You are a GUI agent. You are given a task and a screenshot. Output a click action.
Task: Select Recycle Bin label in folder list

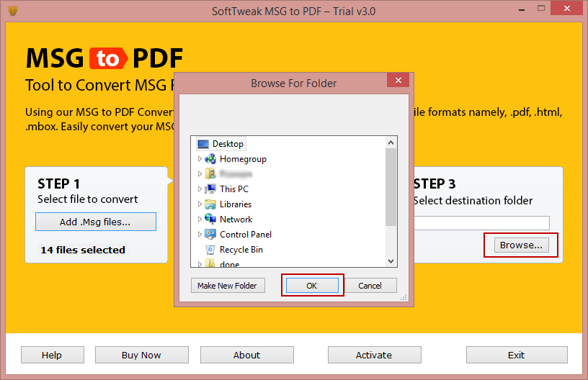[x=241, y=250]
